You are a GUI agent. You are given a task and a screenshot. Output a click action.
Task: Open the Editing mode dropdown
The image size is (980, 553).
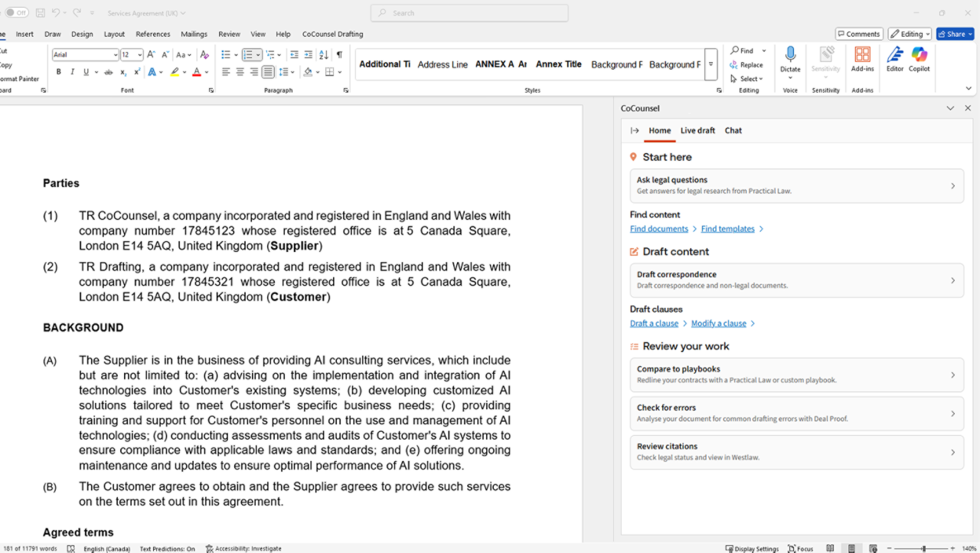click(910, 34)
